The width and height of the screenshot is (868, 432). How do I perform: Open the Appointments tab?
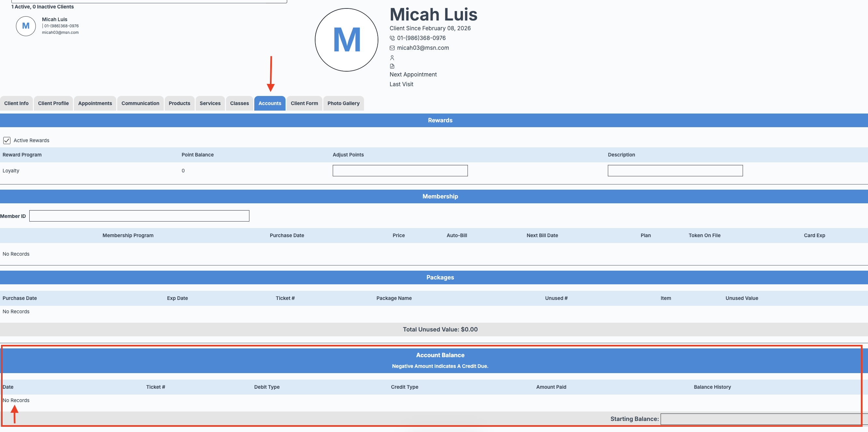tap(95, 103)
